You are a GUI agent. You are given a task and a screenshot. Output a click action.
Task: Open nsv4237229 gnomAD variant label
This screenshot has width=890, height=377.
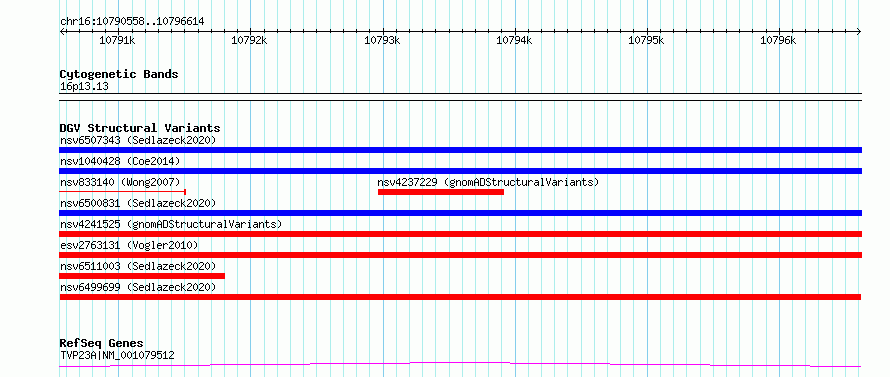(x=488, y=182)
